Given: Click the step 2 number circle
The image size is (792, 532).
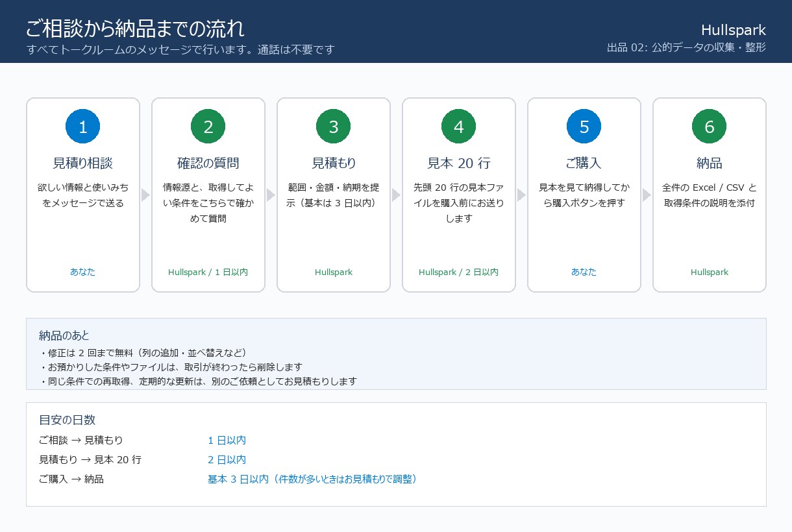Looking at the screenshot, I should click(x=208, y=127).
